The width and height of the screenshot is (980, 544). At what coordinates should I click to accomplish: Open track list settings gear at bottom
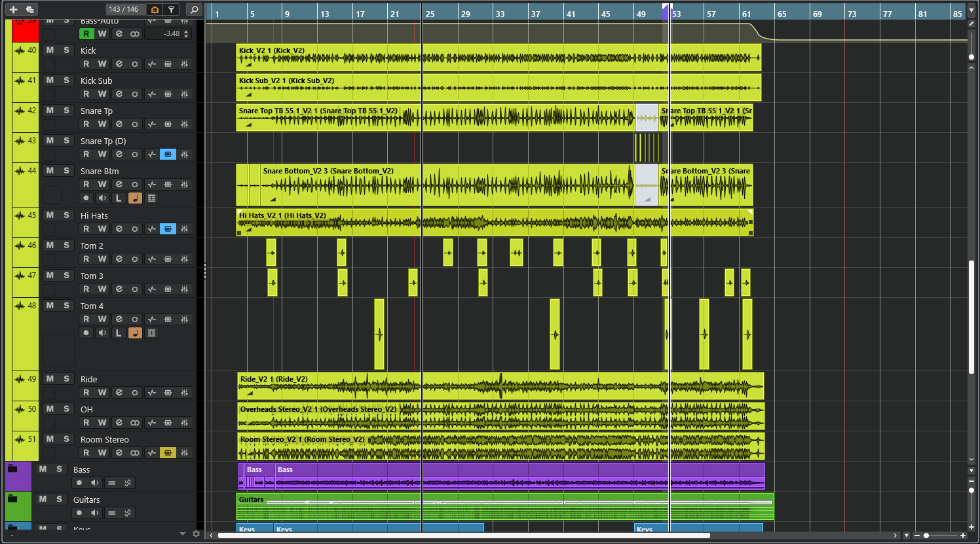point(196,534)
